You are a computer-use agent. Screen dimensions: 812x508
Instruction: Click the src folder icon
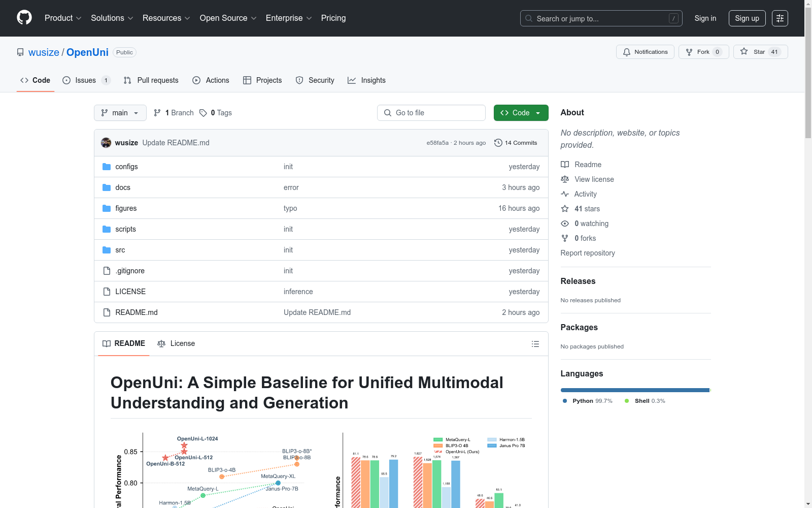(107, 250)
